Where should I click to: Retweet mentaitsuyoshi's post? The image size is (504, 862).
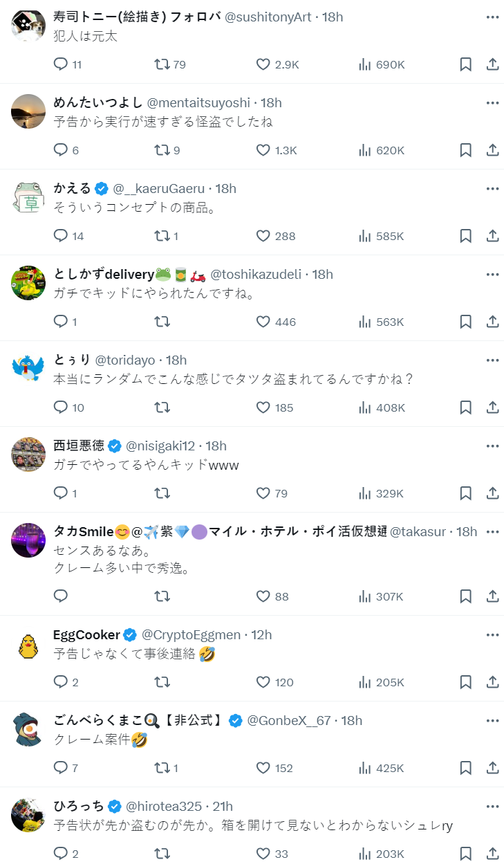(162, 150)
